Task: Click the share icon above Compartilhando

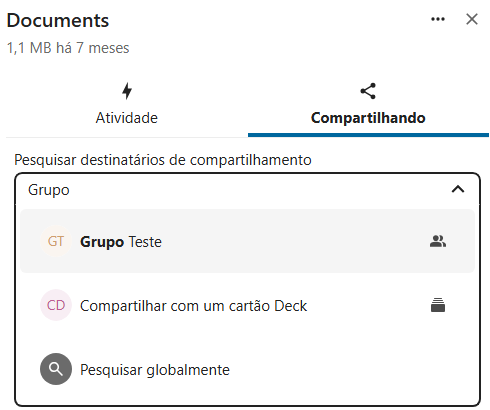Action: [368, 91]
